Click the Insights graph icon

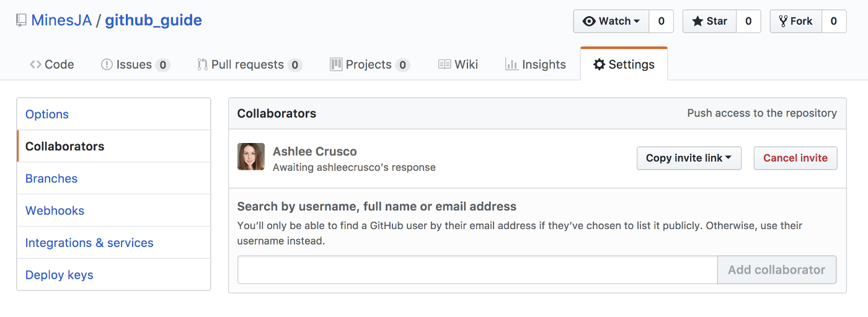[511, 64]
